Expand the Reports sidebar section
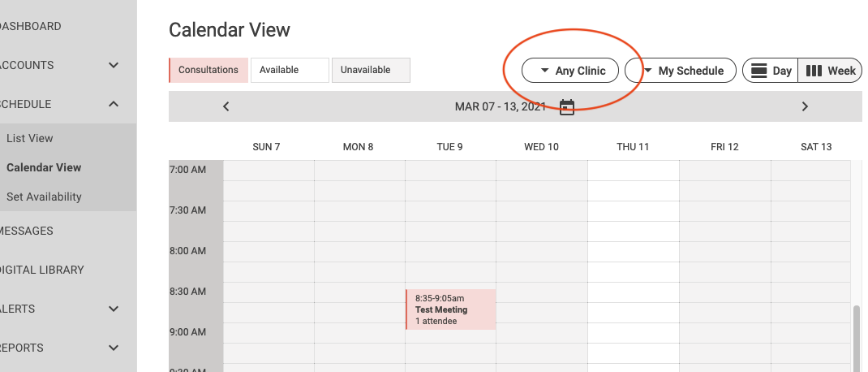The height and width of the screenshot is (372, 868). click(114, 348)
